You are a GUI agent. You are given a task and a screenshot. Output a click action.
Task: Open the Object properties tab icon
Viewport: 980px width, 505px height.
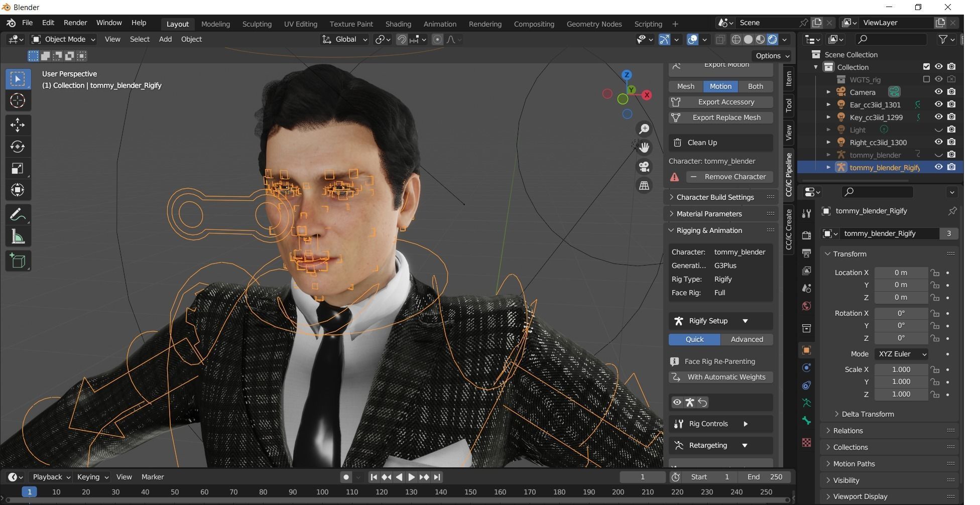pos(806,350)
